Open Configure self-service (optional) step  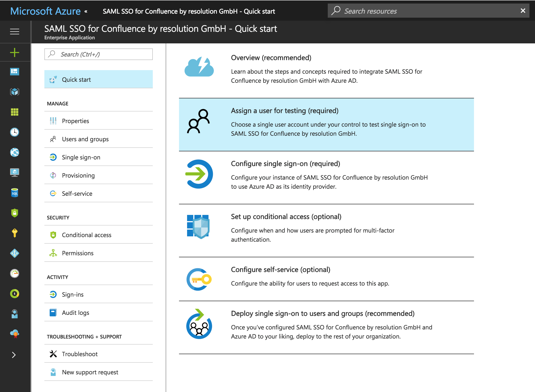click(x=326, y=279)
